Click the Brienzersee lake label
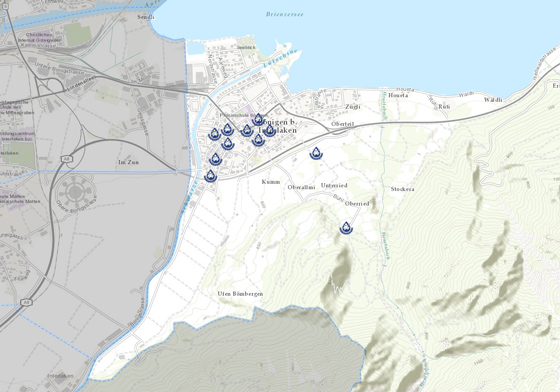This screenshot has height=392, width=560. [x=285, y=14]
